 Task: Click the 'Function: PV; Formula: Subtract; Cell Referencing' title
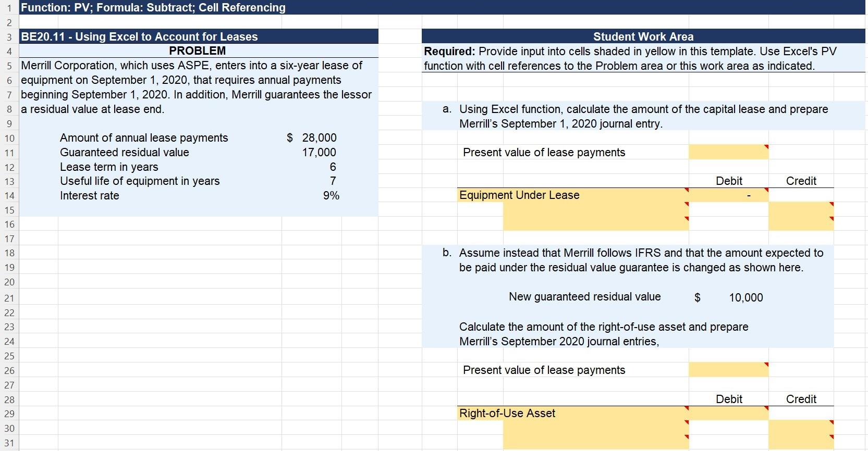(x=153, y=7)
